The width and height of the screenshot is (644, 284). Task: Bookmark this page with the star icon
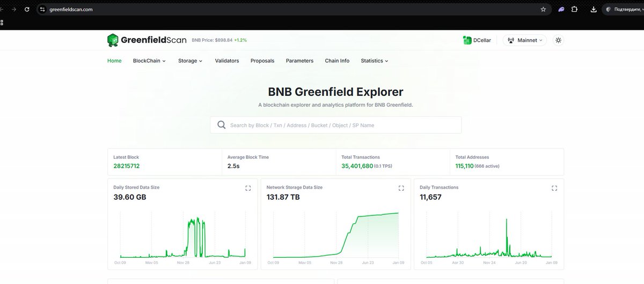pyautogui.click(x=543, y=9)
